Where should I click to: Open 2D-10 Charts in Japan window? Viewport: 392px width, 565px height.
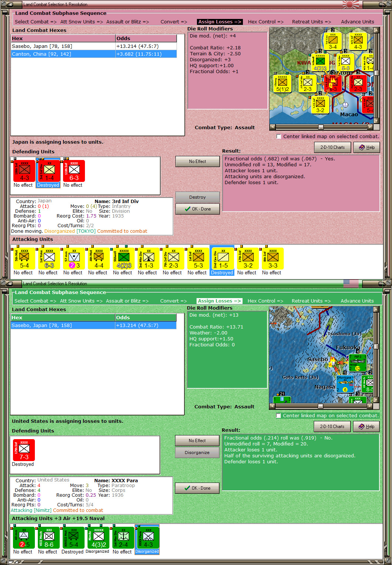[x=333, y=147]
